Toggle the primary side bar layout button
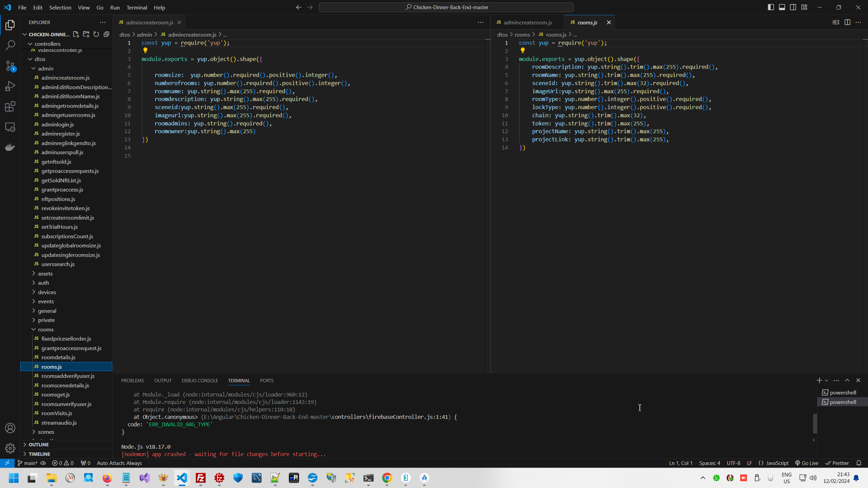The image size is (868, 488). [771, 7]
